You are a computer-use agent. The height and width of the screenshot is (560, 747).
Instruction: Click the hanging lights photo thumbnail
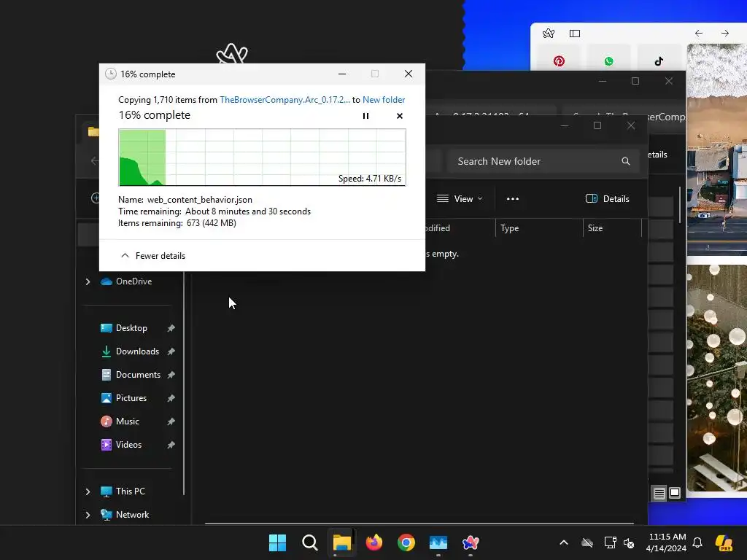(x=716, y=378)
